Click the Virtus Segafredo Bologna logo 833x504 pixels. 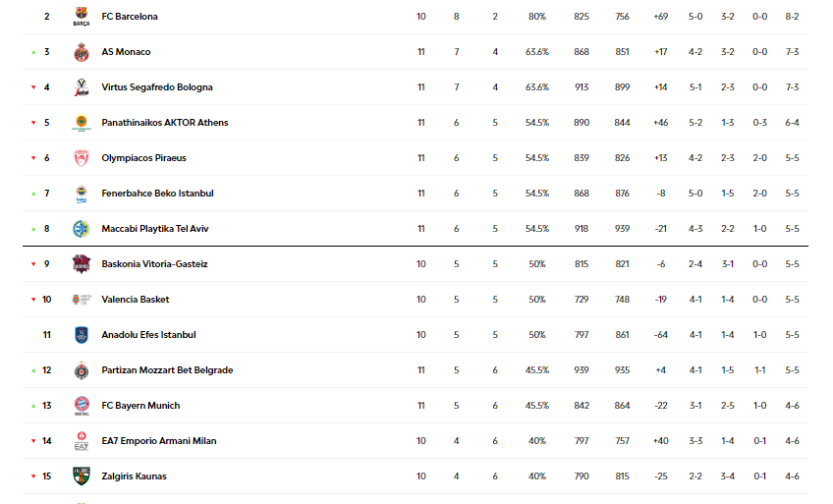(x=82, y=87)
